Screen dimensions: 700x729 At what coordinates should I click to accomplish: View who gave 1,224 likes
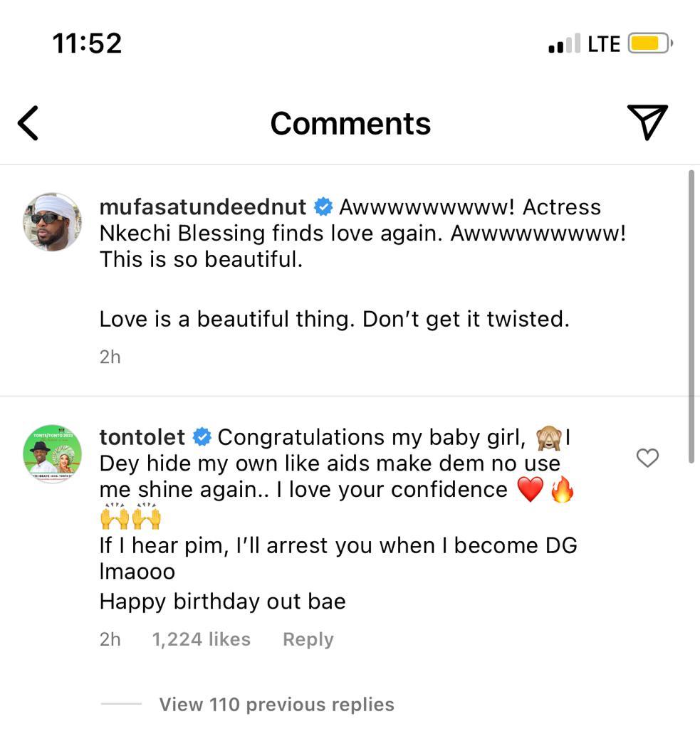click(x=201, y=639)
